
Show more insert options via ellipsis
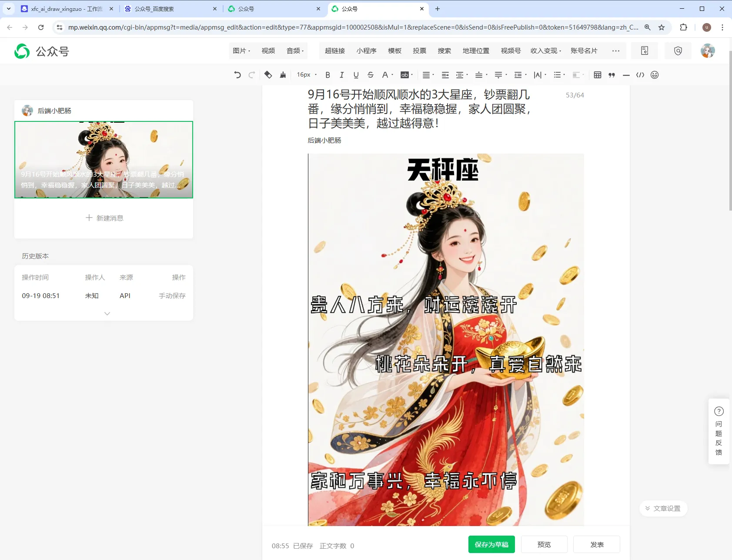(616, 51)
